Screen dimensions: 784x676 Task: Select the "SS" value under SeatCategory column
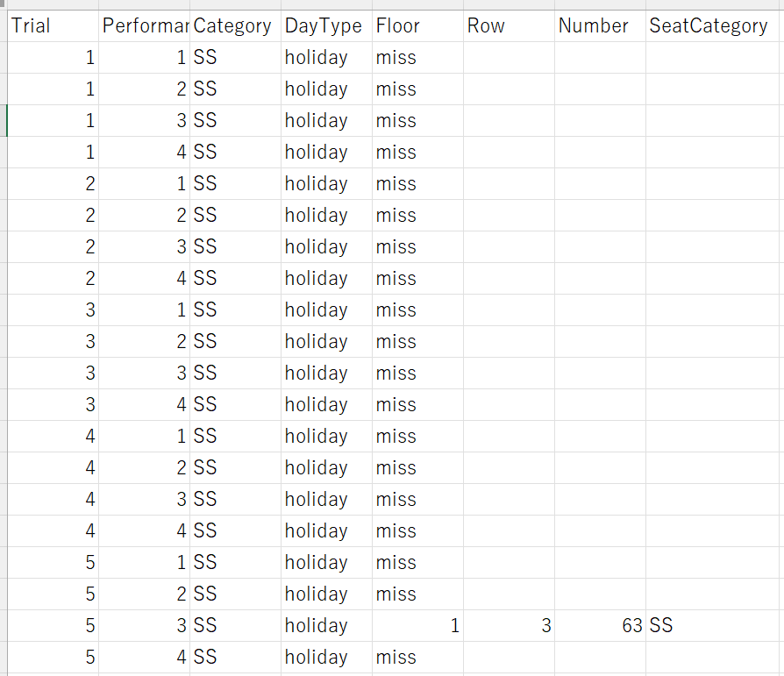[x=712, y=626]
